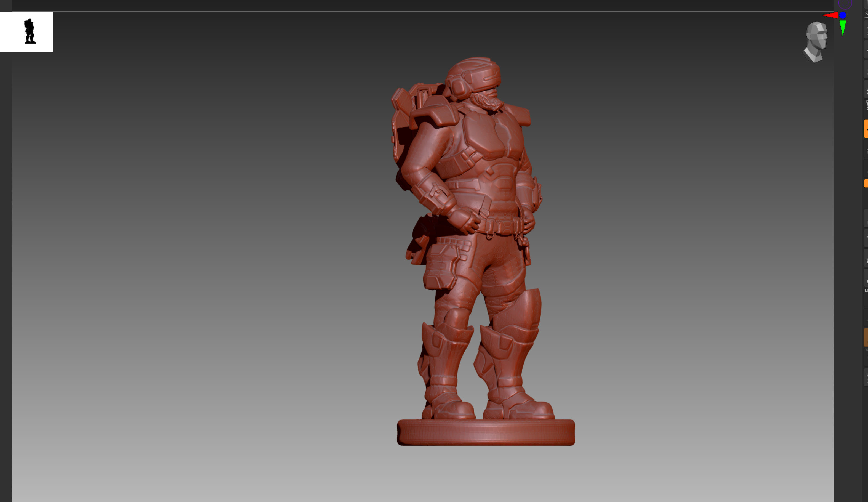The image size is (868, 502).
Task: Select the blue Z axis dot
Action: [843, 15]
